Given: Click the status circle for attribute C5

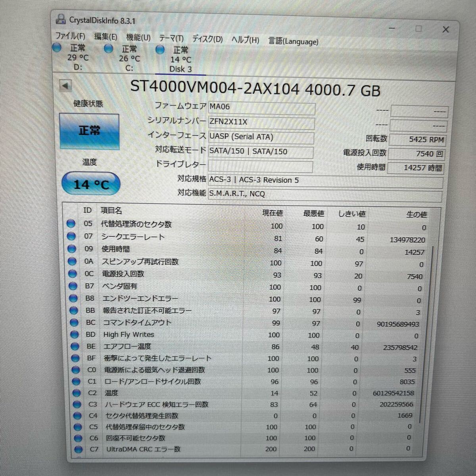Looking at the screenshot, I should [78, 427].
